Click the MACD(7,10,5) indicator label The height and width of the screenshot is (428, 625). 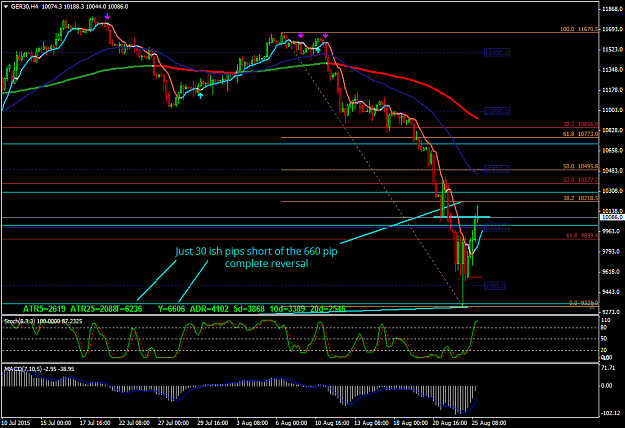pyautogui.click(x=39, y=369)
